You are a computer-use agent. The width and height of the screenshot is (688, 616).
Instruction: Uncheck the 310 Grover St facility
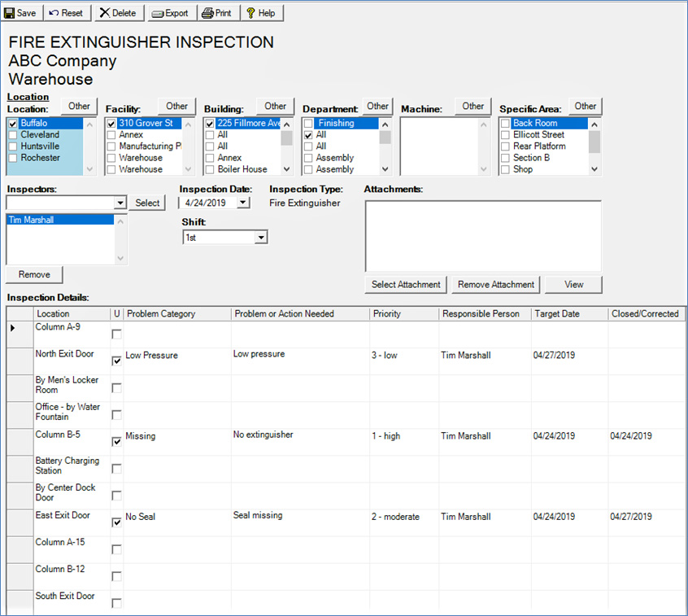pos(111,124)
